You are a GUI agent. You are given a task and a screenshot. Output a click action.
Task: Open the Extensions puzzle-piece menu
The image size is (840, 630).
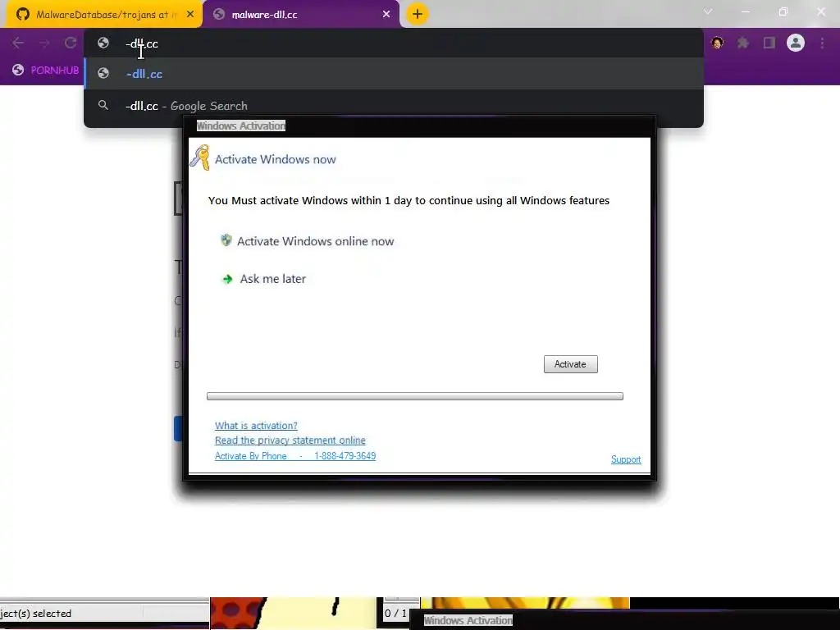click(743, 43)
